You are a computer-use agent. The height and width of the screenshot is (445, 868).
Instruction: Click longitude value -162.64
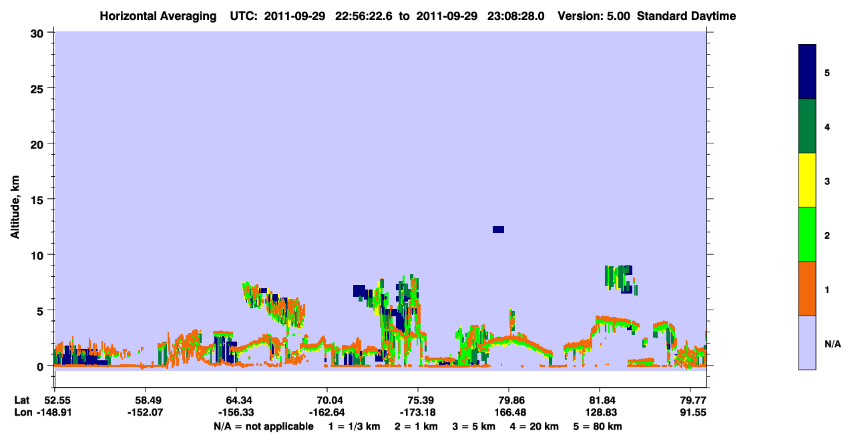tap(327, 412)
